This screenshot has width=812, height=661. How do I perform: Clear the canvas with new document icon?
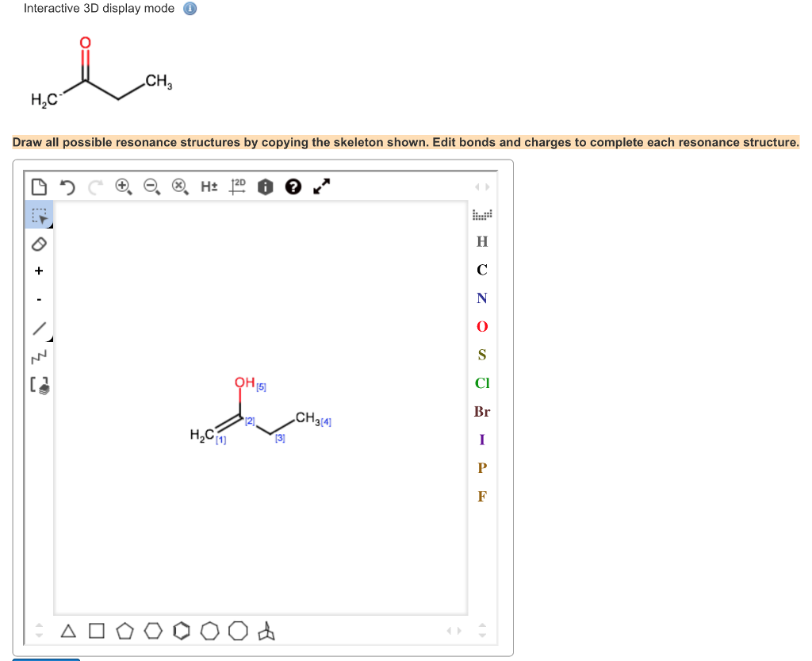pos(40,186)
